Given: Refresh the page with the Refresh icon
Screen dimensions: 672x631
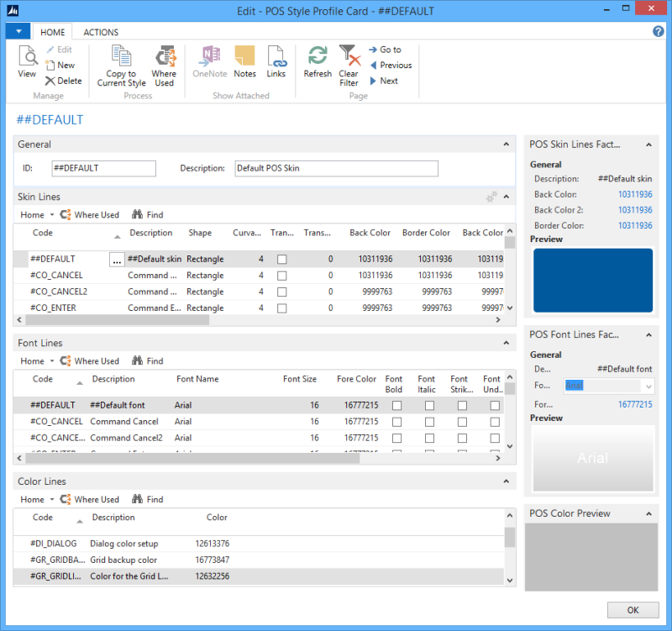Looking at the screenshot, I should point(318,57).
